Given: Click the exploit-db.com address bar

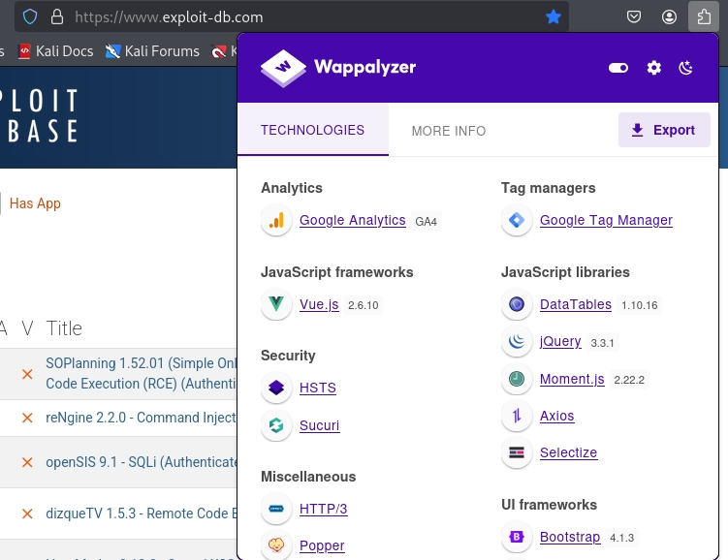Looking at the screenshot, I should (292, 17).
